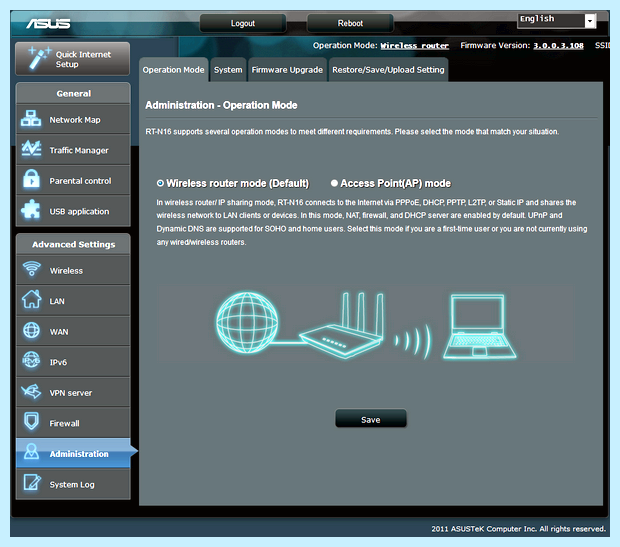Click the ASUS logo
The height and width of the screenshot is (547, 620).
click(48, 24)
